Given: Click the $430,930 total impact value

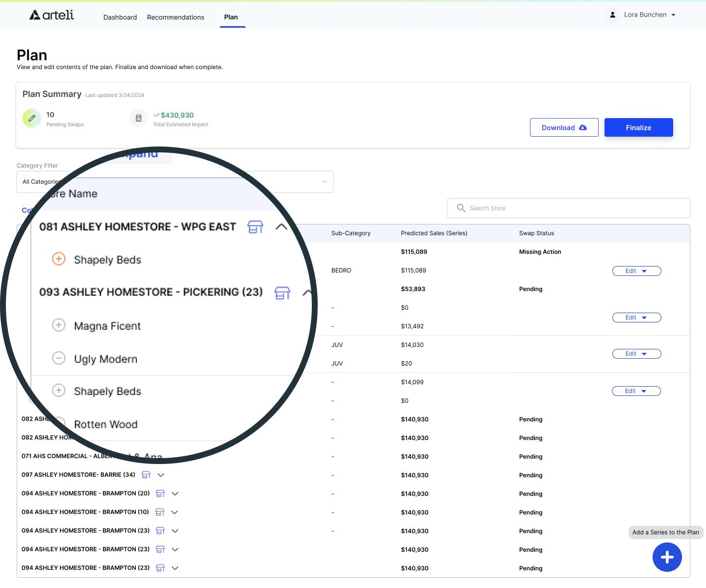Looking at the screenshot, I should tap(177, 115).
